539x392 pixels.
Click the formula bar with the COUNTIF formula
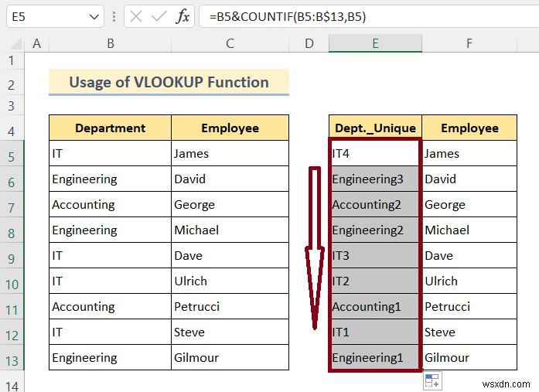[369, 16]
